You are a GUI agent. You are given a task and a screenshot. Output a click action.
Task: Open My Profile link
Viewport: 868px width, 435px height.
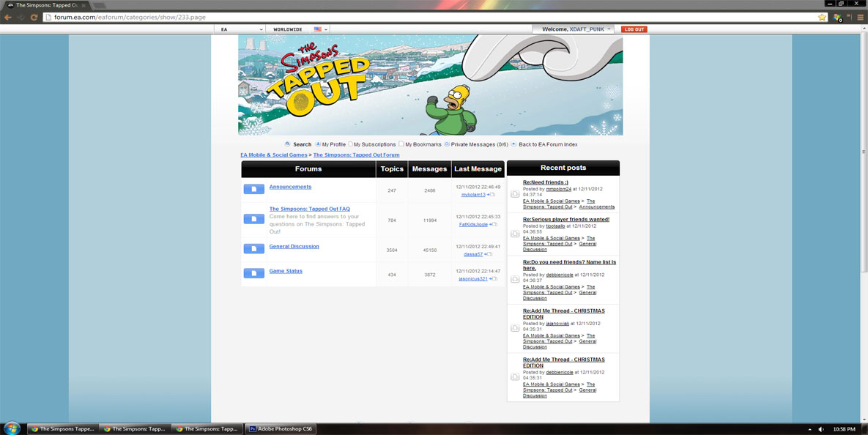point(334,144)
